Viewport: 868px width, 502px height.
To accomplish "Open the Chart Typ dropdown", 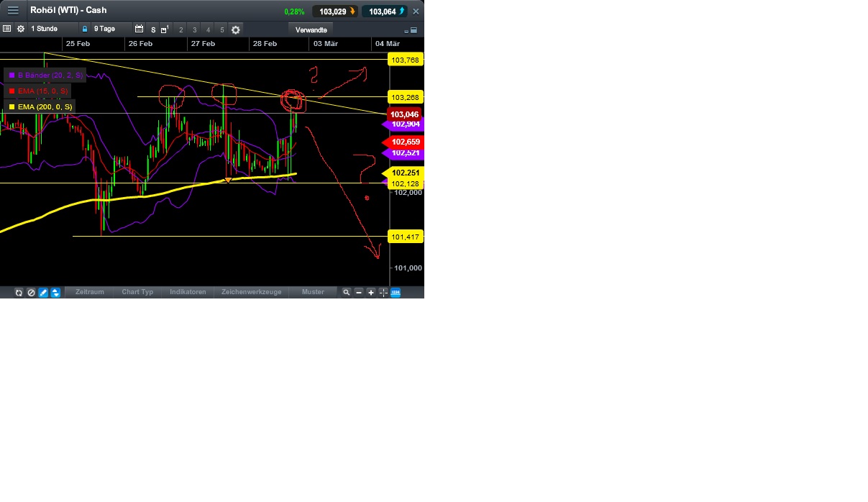I will [137, 292].
